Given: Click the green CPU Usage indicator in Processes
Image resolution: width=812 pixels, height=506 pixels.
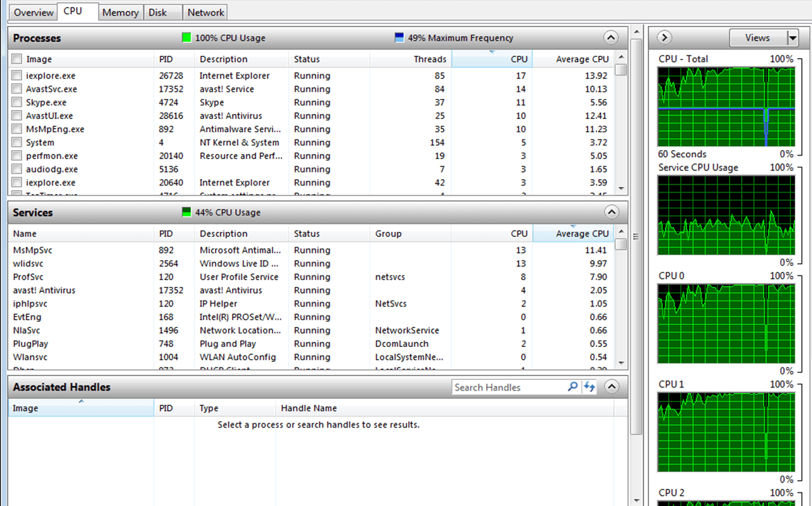Looking at the screenshot, I should [x=186, y=38].
